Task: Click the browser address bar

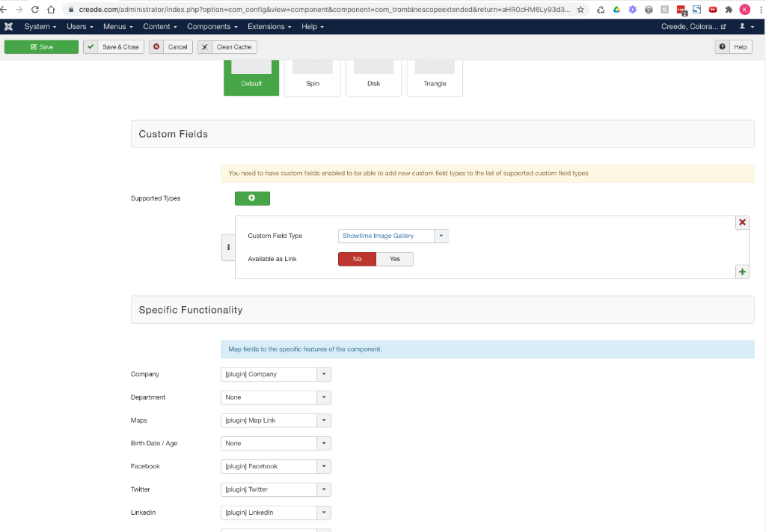Action: point(322,10)
